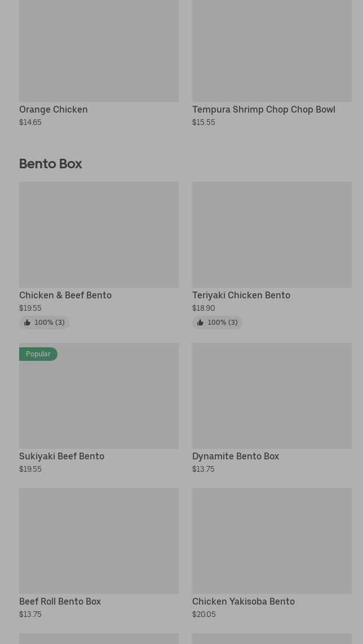Open the Tempura Shrimp Chop Chop Bowl image
Image resolution: width=363 pixels, height=644 pixels.
click(272, 51)
